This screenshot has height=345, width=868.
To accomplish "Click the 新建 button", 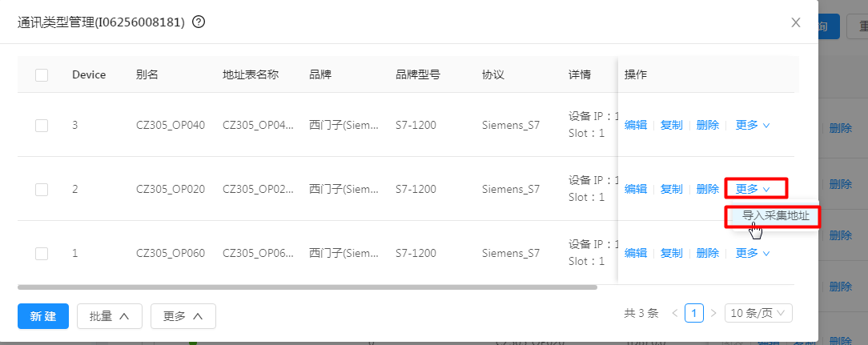I will tap(43, 316).
